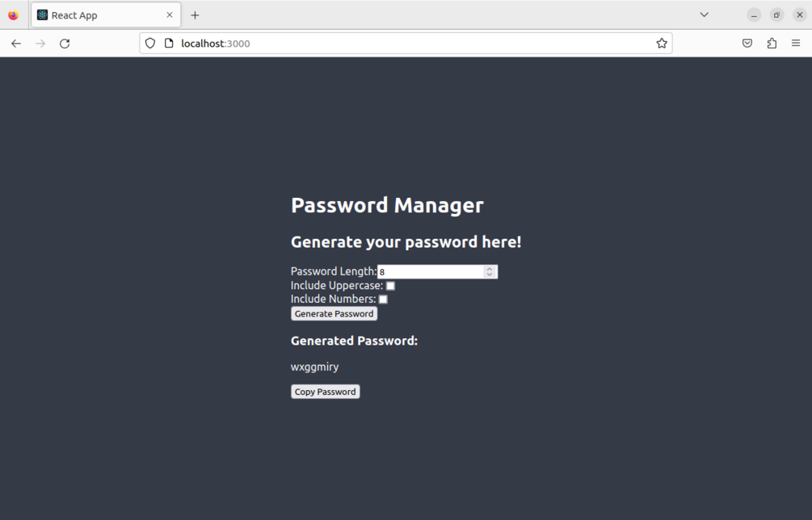Screen dimensions: 812x520
Task: Open the extensions puzzle icon
Action: [x=772, y=44]
